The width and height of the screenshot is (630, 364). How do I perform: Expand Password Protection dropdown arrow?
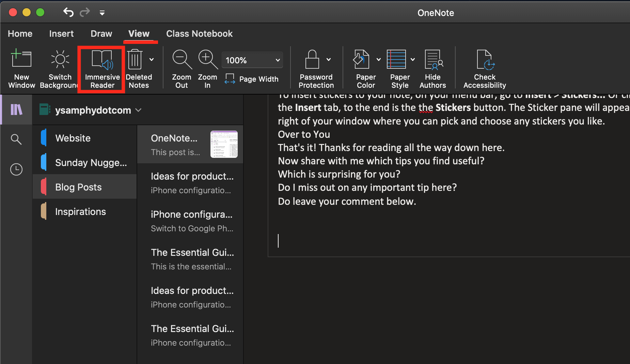pos(329,60)
